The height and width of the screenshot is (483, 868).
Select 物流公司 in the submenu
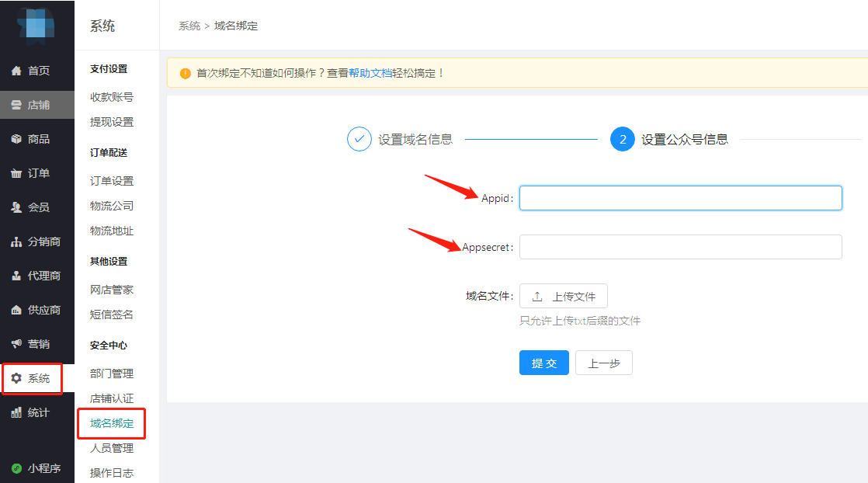point(112,206)
